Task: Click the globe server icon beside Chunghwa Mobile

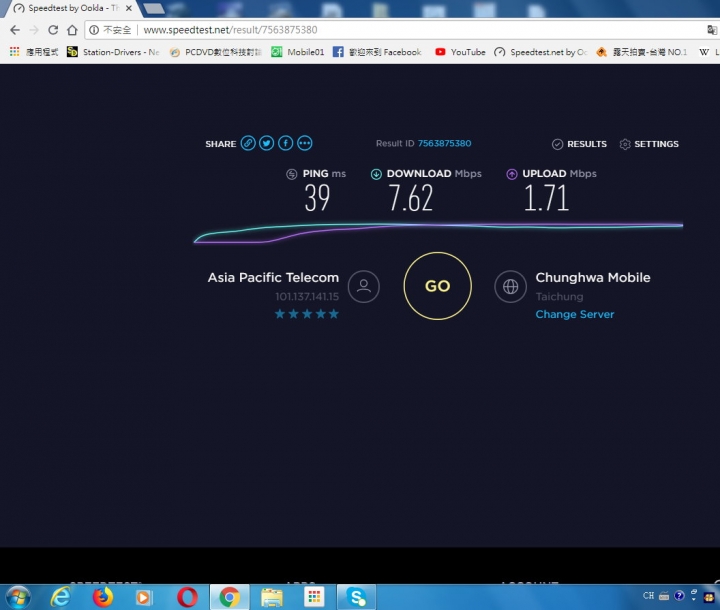Action: (510, 286)
